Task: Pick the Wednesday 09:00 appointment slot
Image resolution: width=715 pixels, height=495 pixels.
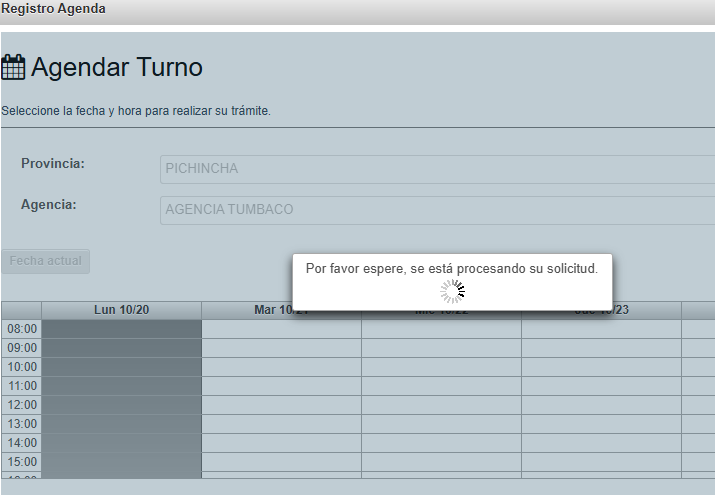Action: pos(441,348)
